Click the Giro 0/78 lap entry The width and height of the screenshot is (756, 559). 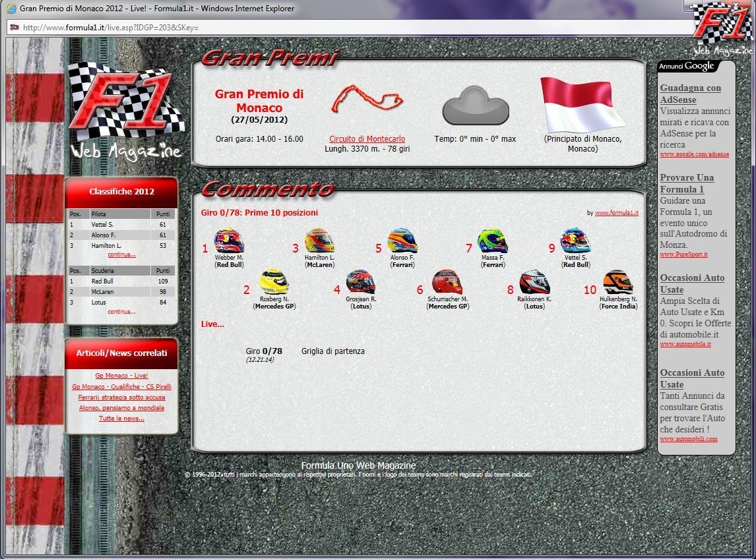pyautogui.click(x=264, y=351)
